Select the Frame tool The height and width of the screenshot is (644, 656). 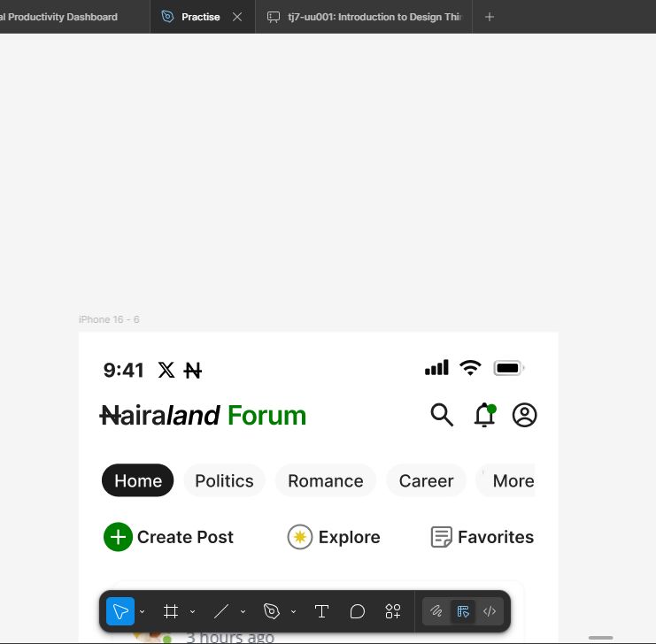click(x=171, y=611)
